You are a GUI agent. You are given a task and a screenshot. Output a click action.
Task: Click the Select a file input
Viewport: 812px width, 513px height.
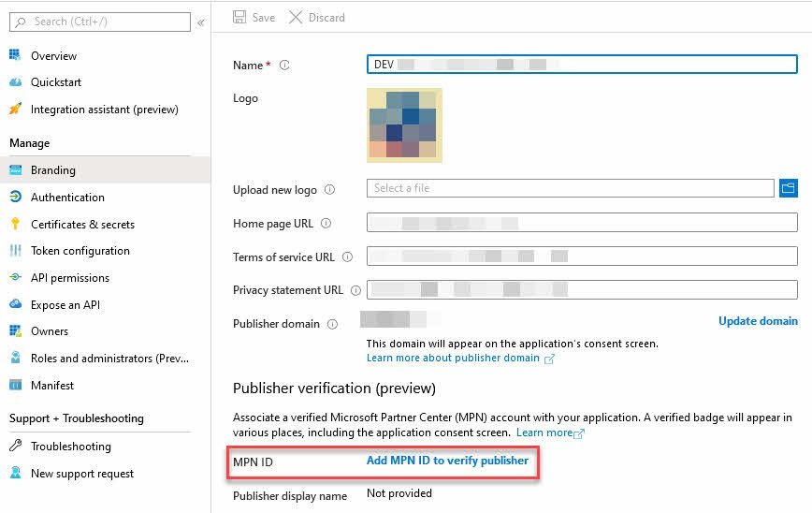tap(570, 187)
